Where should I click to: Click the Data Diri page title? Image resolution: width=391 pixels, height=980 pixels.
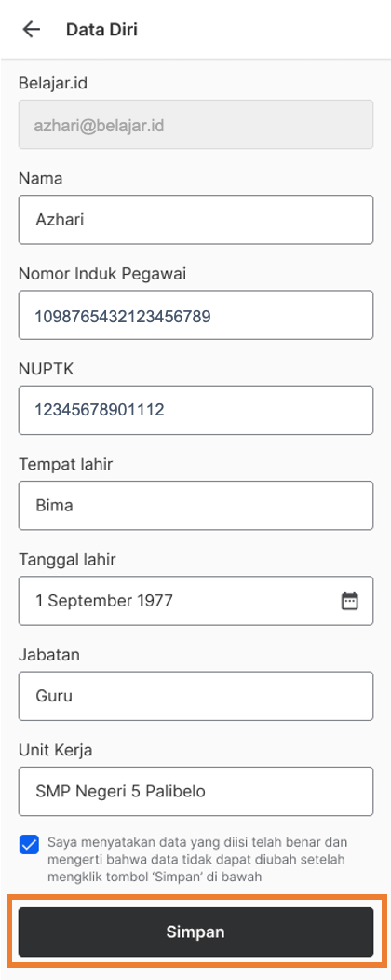101,30
